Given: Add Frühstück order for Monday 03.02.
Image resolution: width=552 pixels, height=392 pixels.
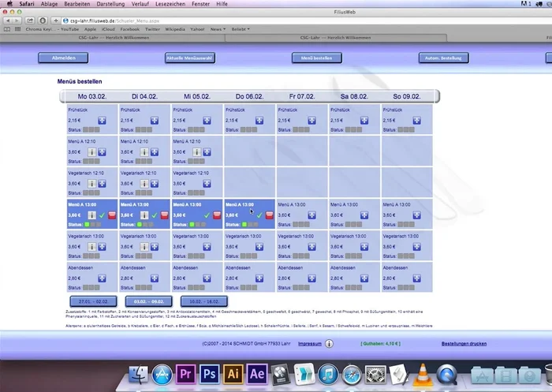Looking at the screenshot, I should [x=102, y=121].
